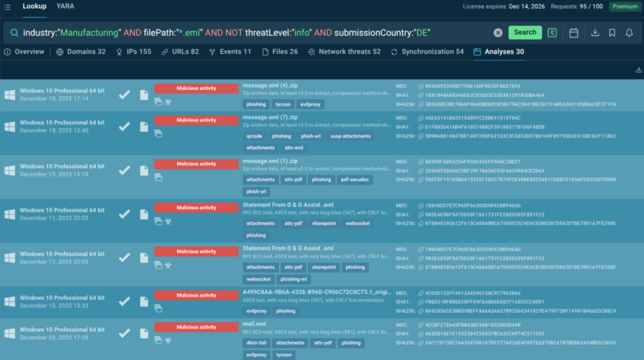This screenshot has height=360, width=644.
Task: Click the checkmark on the December 03 17:08 analysis
Action: click(x=125, y=333)
